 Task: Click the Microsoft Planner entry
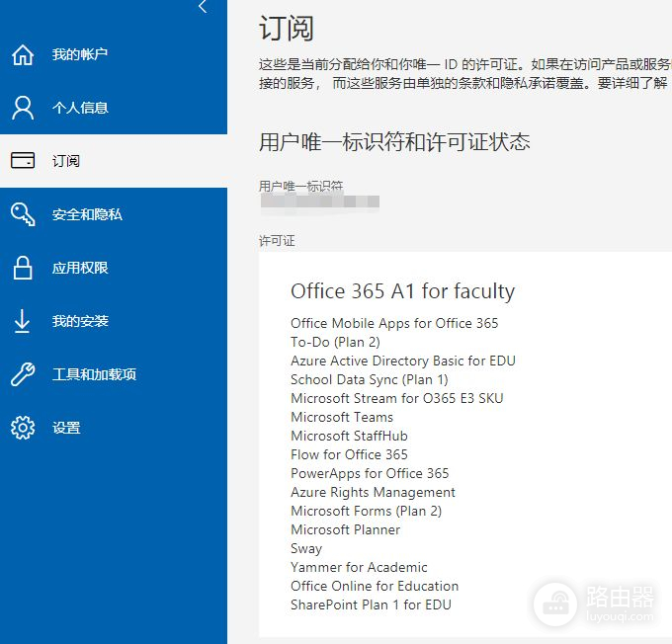point(345,530)
